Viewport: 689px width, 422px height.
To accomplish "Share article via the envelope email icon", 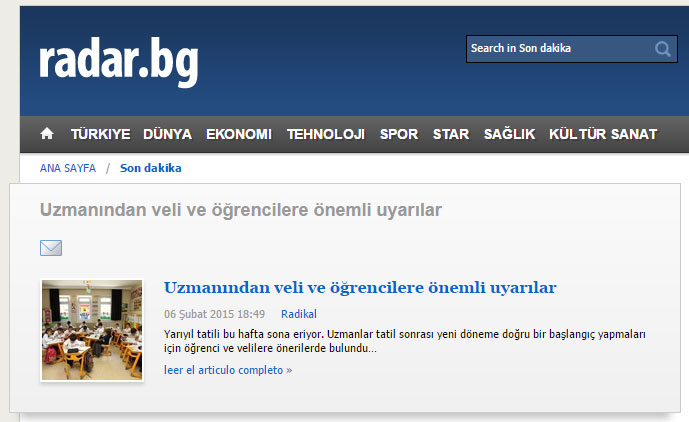I will click(51, 247).
